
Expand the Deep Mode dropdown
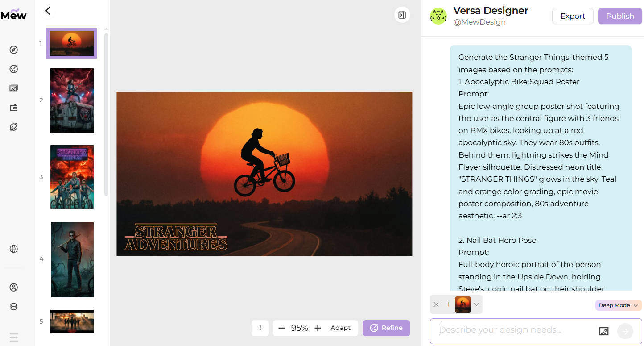pyautogui.click(x=618, y=305)
